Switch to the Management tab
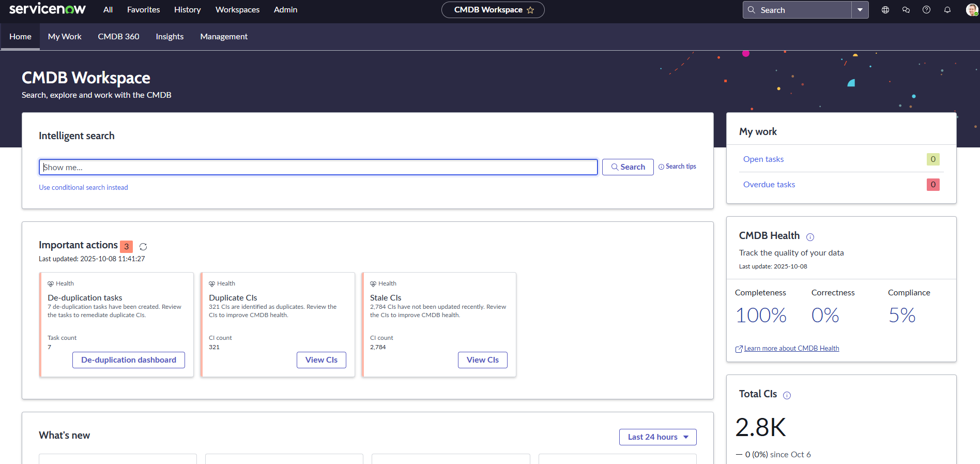This screenshot has height=464, width=980. (224, 37)
